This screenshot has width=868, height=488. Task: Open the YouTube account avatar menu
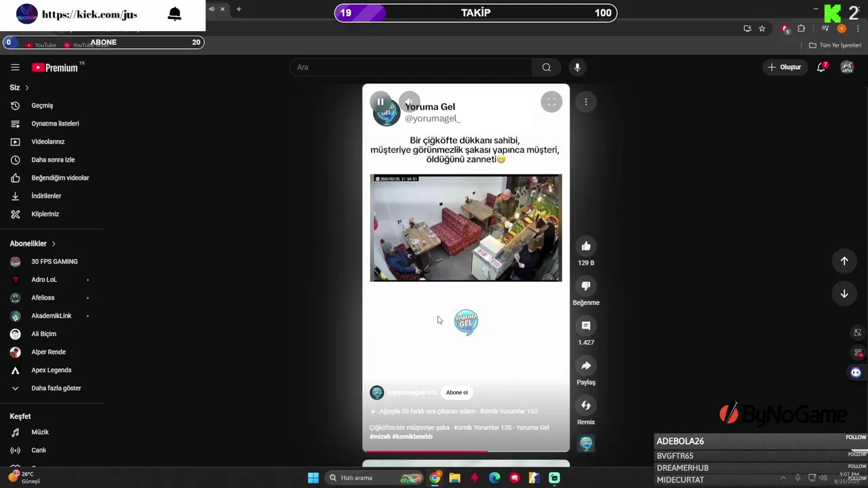pos(847,67)
